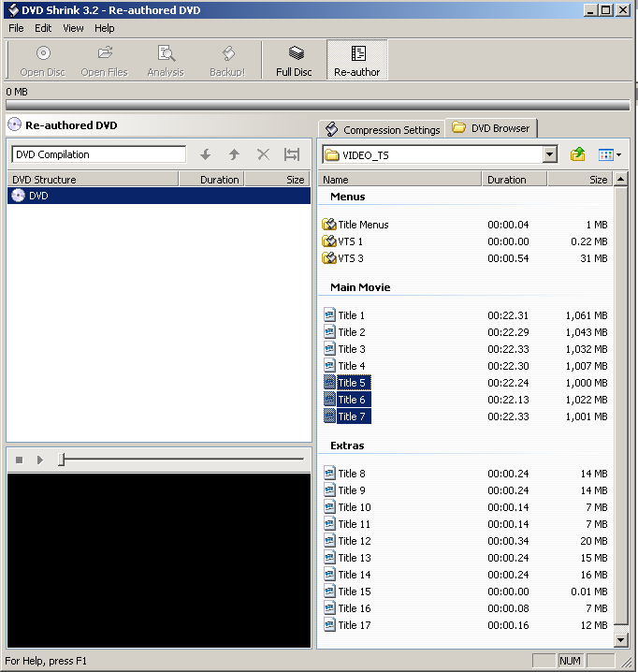Click the Title 13 file icon
638x672 pixels.
click(329, 558)
